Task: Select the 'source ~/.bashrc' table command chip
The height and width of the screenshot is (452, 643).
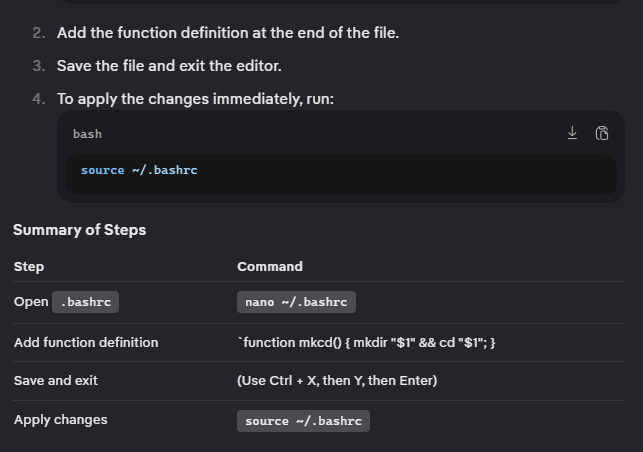Action: pyautogui.click(x=303, y=421)
